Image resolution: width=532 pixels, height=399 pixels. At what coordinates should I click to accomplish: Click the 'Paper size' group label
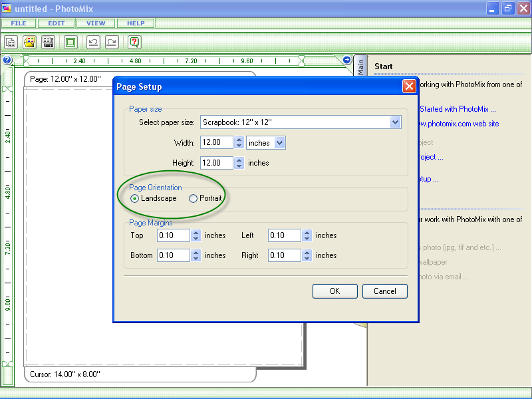(146, 109)
